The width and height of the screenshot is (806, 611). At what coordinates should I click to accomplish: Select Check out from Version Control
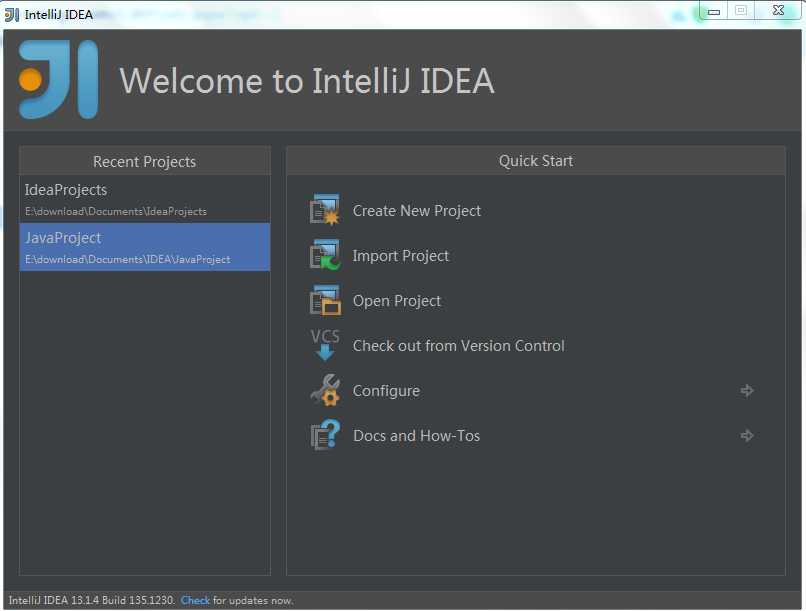click(x=459, y=346)
